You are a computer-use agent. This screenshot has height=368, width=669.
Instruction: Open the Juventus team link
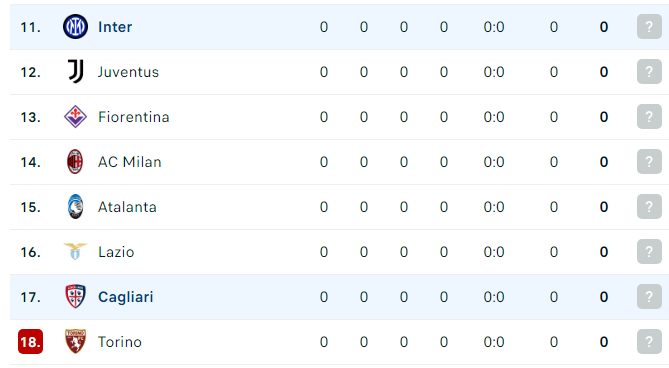click(x=128, y=72)
